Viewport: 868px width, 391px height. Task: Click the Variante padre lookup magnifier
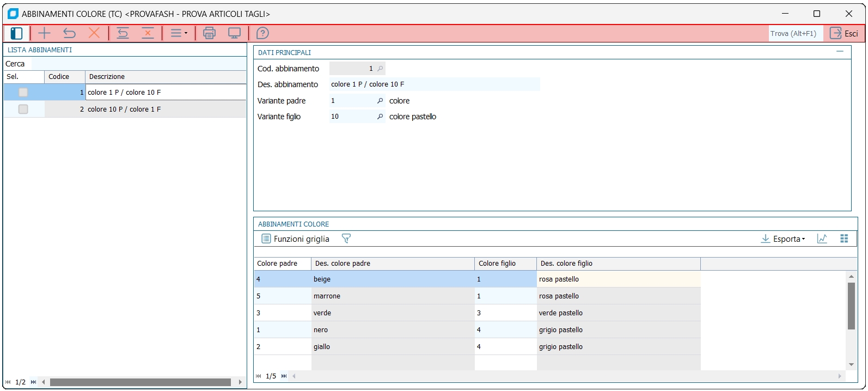coord(380,101)
